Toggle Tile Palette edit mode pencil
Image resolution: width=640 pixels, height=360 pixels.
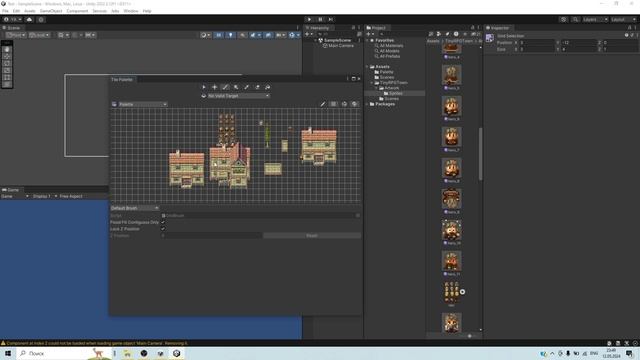[x=323, y=104]
